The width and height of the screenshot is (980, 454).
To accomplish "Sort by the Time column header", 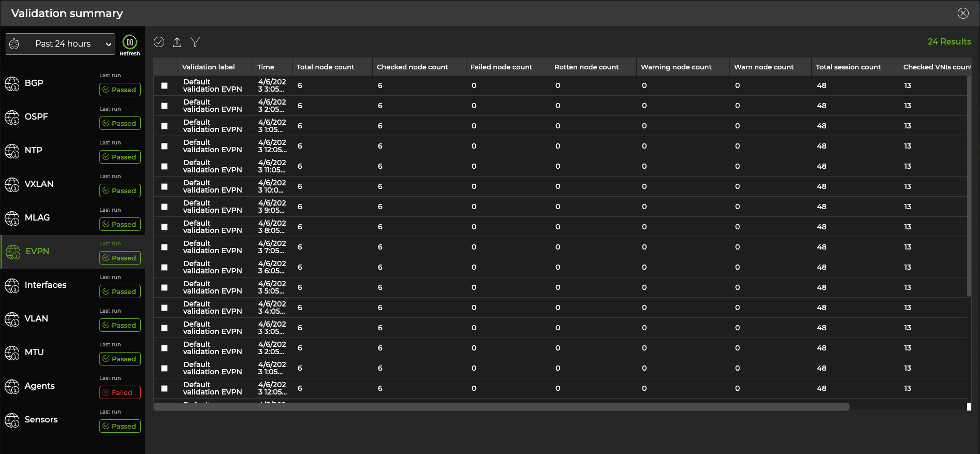I will 266,67.
